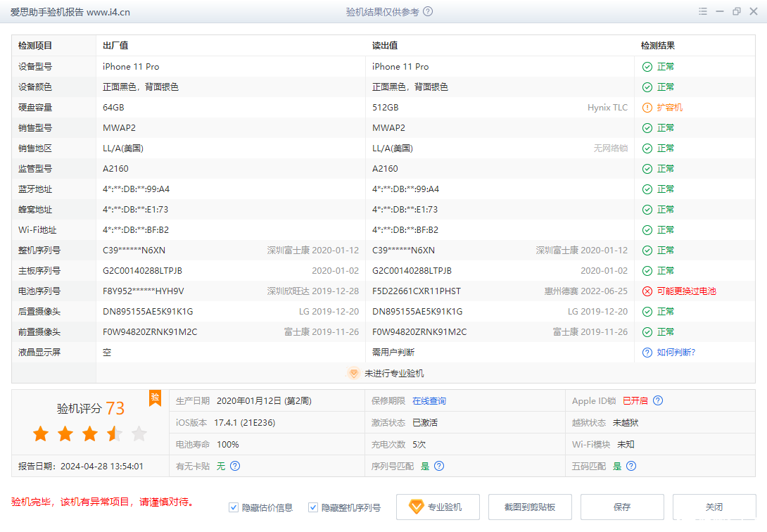
Task: Open the title bar list menu icon
Action: pyautogui.click(x=703, y=11)
